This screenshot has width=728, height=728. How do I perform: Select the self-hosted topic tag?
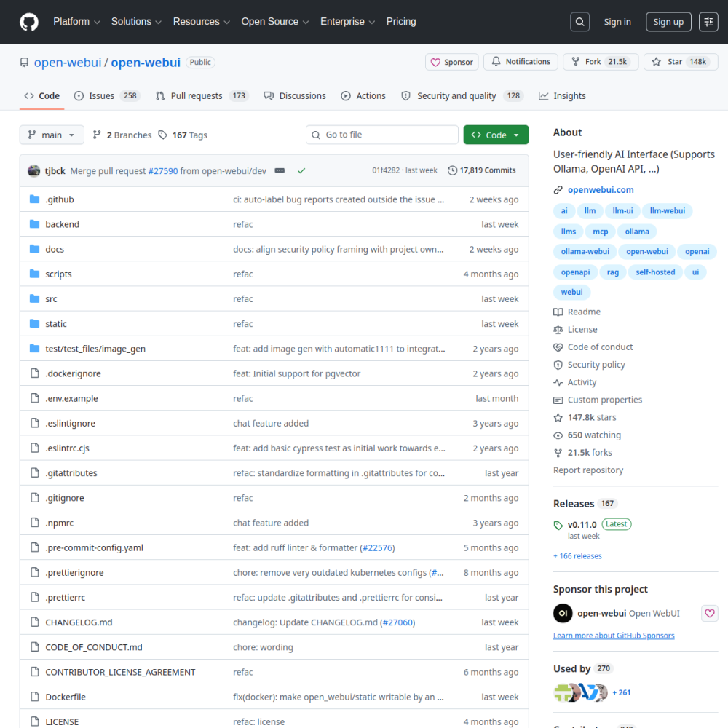tap(655, 272)
